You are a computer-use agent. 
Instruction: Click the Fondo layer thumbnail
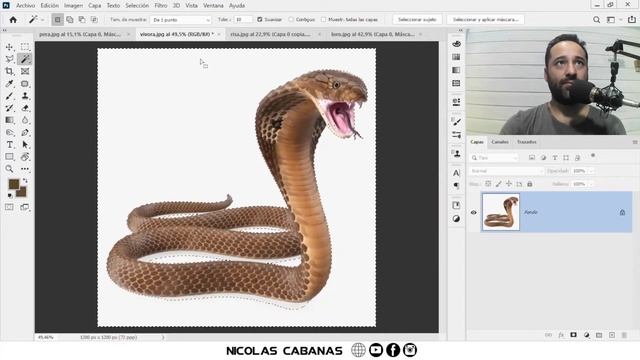501,212
